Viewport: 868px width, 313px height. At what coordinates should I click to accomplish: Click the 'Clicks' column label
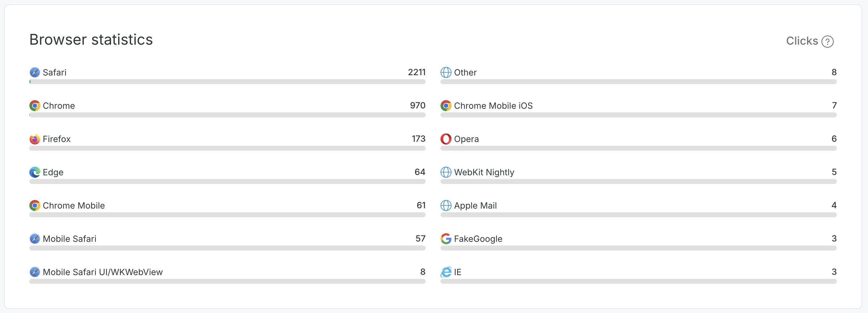(x=802, y=41)
